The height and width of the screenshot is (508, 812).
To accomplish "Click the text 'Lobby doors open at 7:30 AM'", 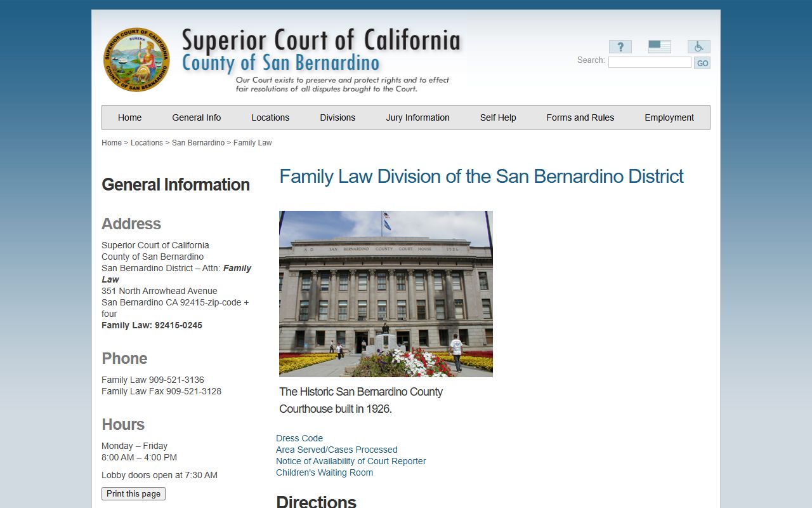I will (159, 475).
